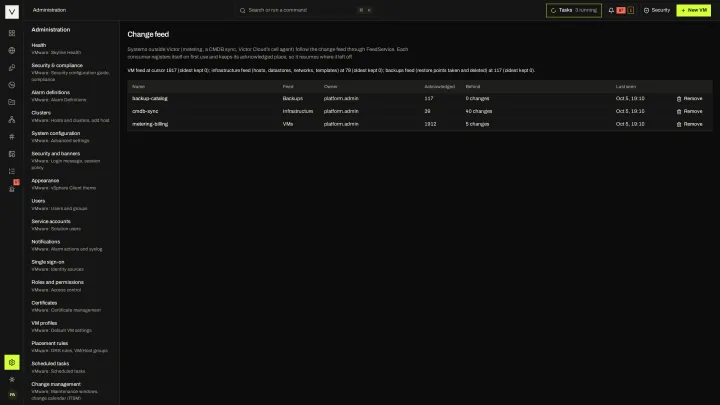Open the globe icon in left rail
The width and height of the screenshot is (720, 405).
(x=12, y=51)
